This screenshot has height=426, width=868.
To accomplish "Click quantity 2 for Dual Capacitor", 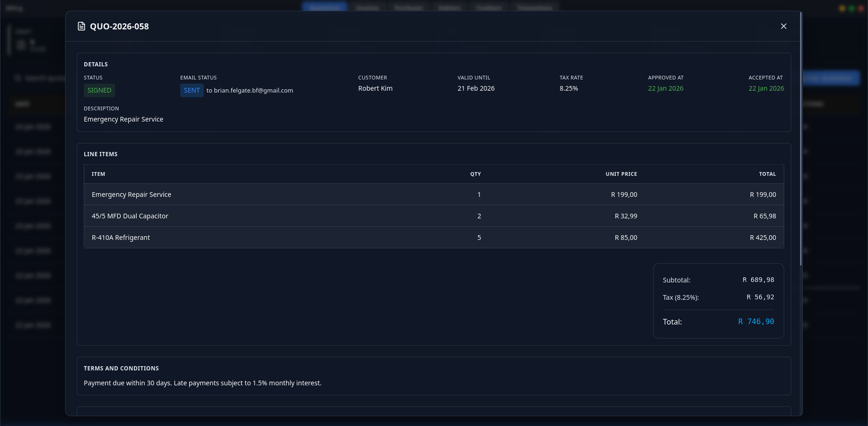I will pos(479,216).
